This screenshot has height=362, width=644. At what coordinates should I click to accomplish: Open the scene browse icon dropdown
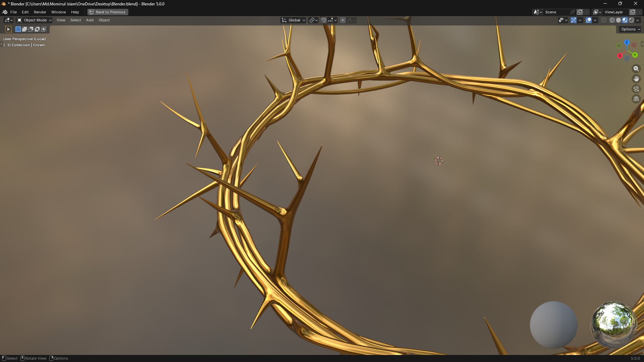click(x=538, y=12)
